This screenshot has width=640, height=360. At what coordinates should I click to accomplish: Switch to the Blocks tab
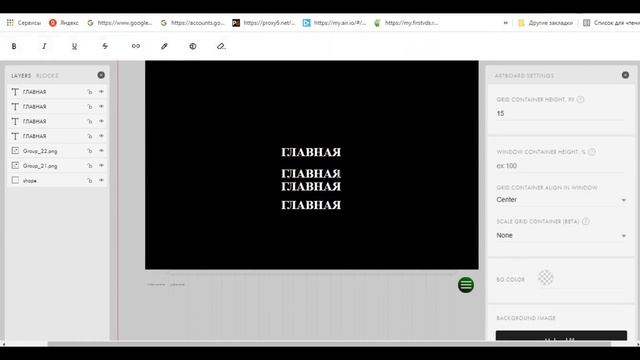(47, 76)
